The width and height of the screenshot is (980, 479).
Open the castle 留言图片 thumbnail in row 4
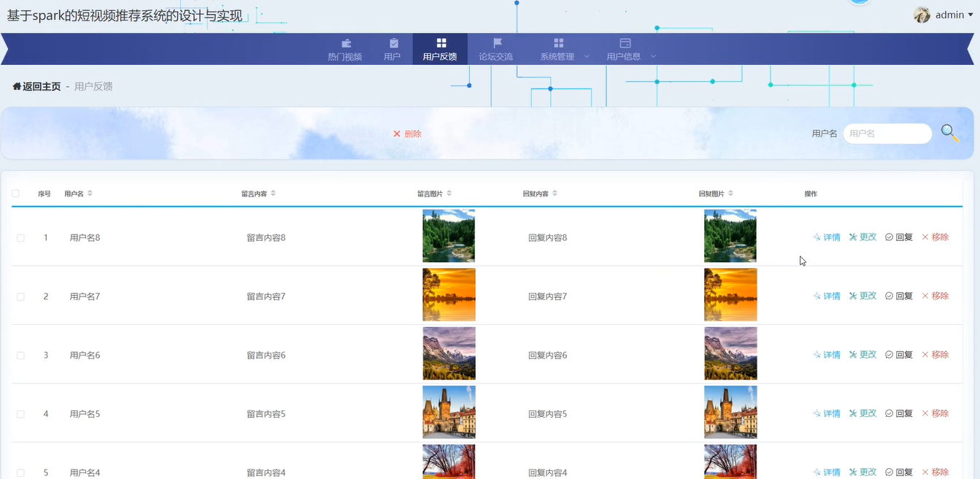[449, 413]
